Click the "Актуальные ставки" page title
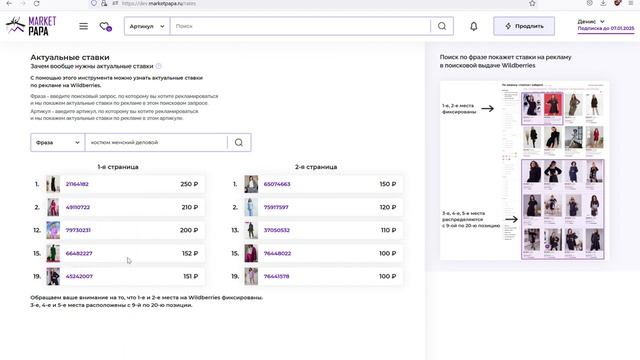This screenshot has width=640, height=360. [70, 57]
